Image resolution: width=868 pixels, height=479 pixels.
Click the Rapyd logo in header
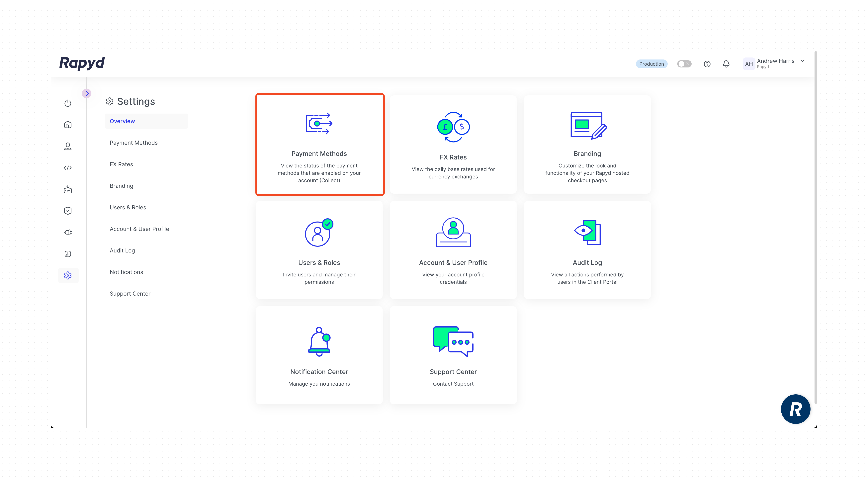click(82, 63)
